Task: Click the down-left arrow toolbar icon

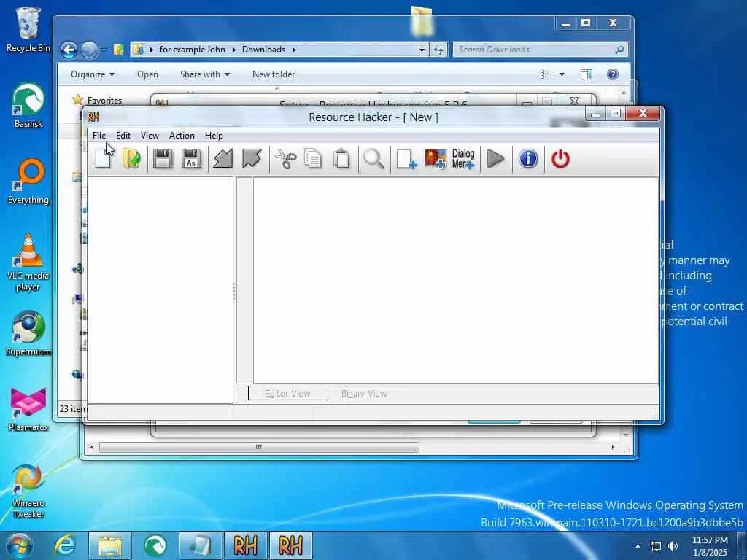Action: (x=223, y=158)
